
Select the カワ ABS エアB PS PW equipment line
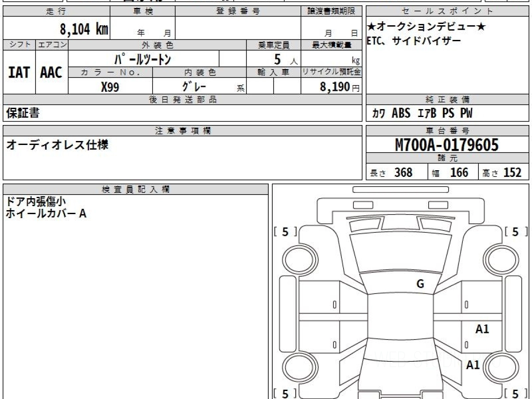point(422,113)
